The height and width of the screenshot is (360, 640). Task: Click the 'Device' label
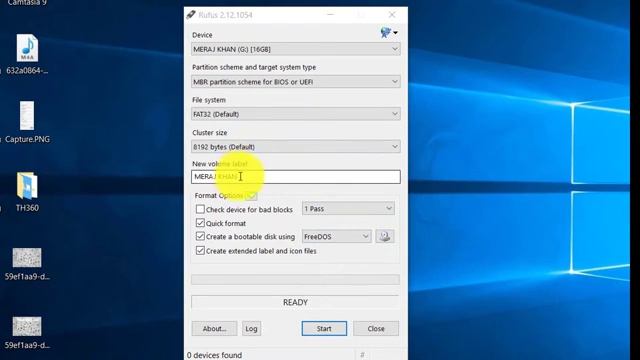(x=202, y=35)
